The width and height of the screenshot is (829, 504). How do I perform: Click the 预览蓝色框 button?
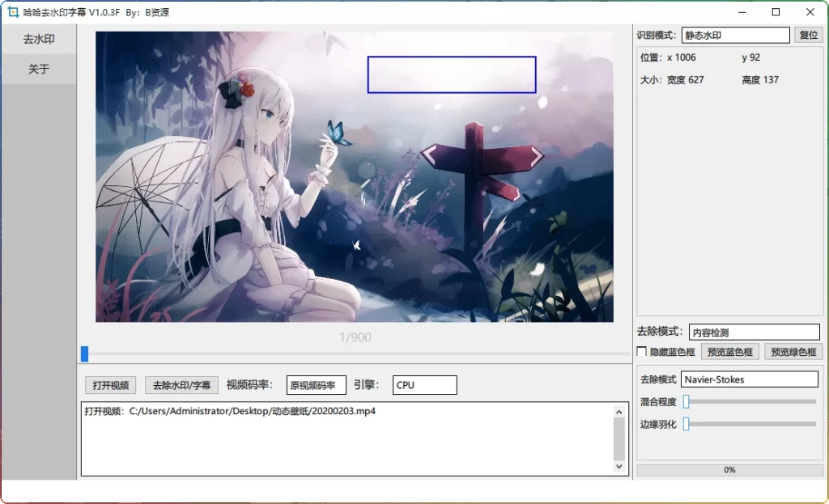click(x=729, y=352)
